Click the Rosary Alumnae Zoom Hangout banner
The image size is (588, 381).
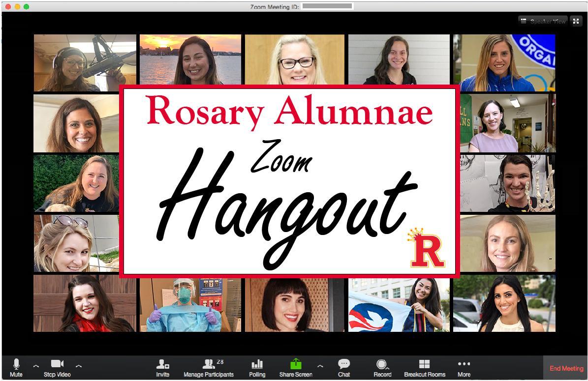[x=289, y=182]
